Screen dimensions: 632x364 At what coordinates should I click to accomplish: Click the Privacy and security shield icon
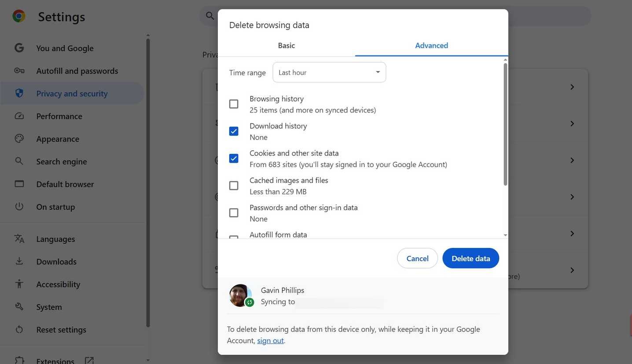[x=19, y=93]
